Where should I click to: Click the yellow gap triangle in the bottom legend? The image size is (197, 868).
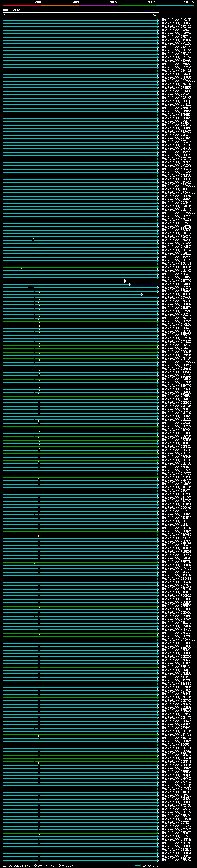[x=25, y=865]
